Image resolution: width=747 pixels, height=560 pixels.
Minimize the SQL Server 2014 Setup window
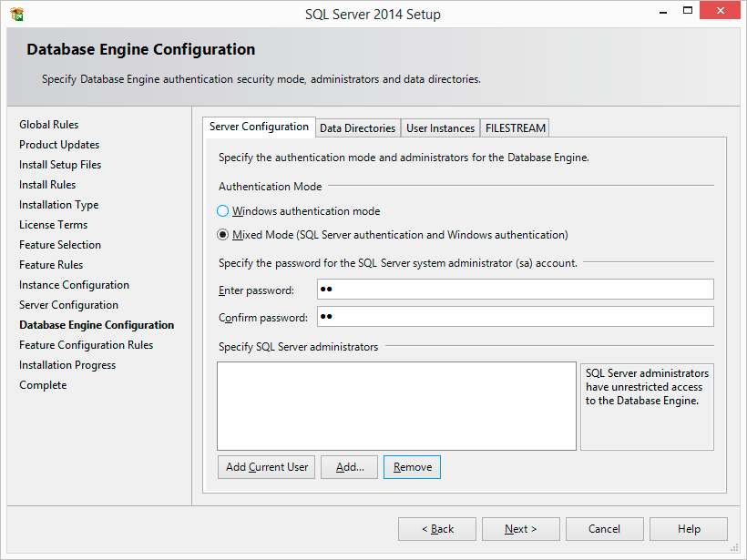663,12
